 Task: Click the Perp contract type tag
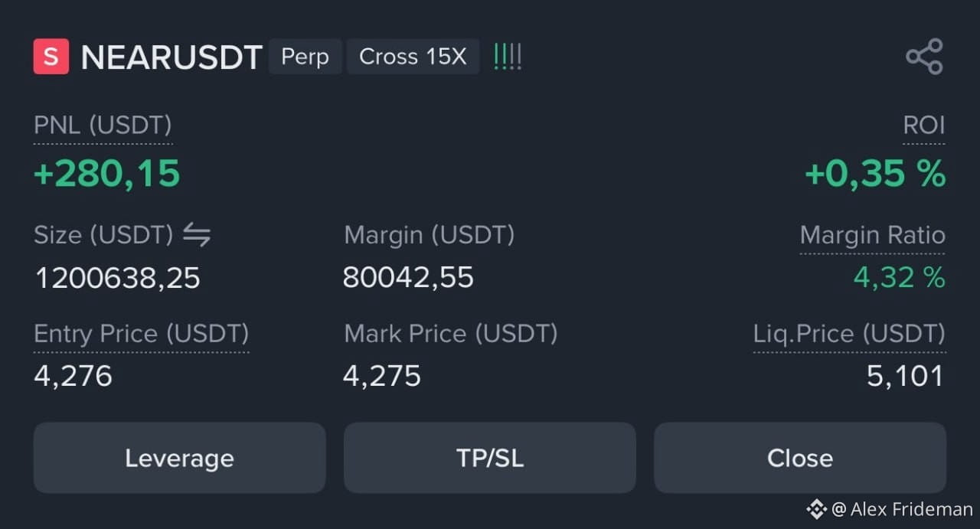click(305, 57)
